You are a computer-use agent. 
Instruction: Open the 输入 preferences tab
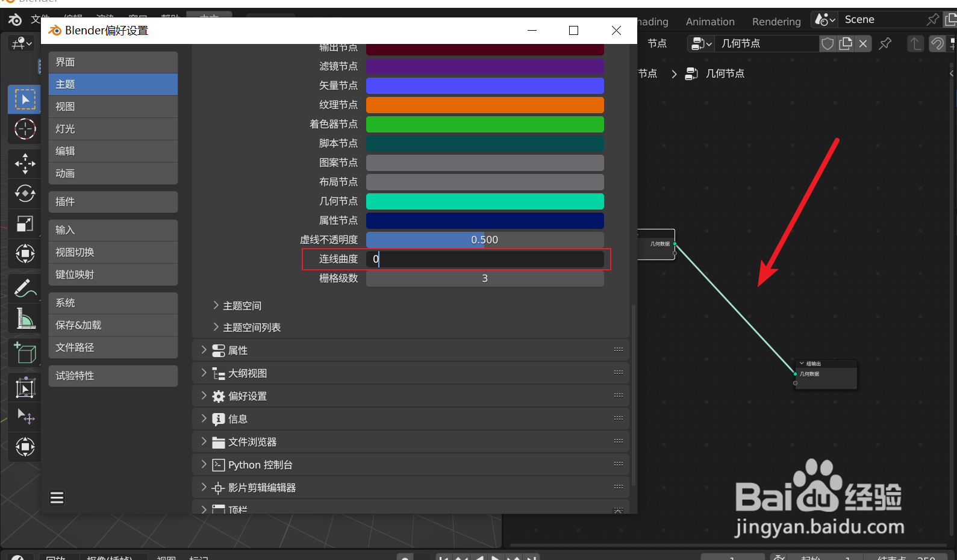point(113,230)
